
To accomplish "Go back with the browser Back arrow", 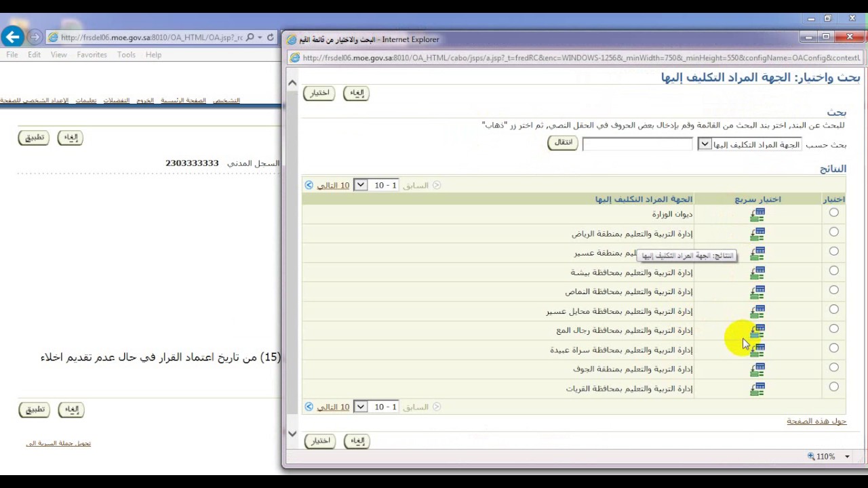I will coord(12,37).
